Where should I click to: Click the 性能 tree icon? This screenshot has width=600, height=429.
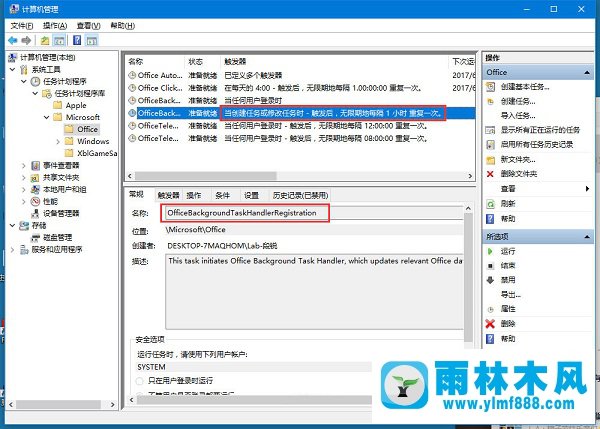(x=35, y=201)
